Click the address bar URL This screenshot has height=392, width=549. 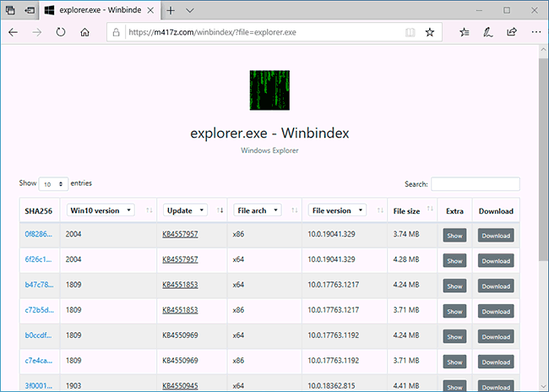pyautogui.click(x=212, y=32)
